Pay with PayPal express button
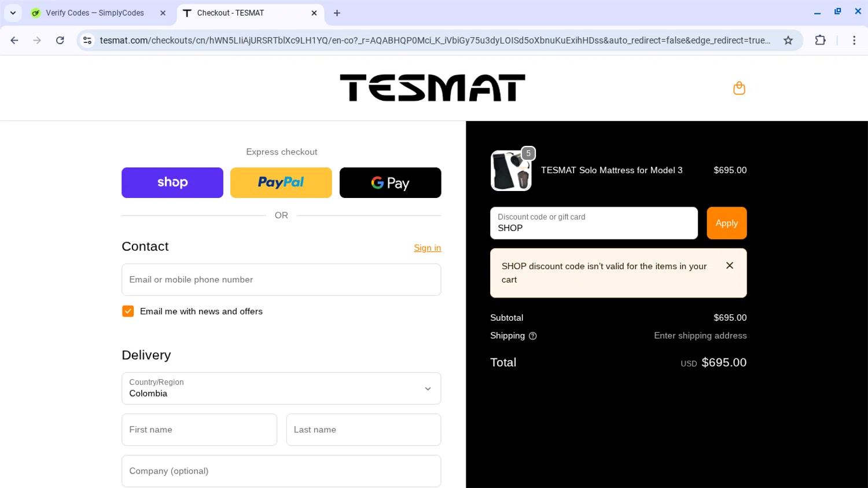The image size is (868, 488). pyautogui.click(x=281, y=183)
